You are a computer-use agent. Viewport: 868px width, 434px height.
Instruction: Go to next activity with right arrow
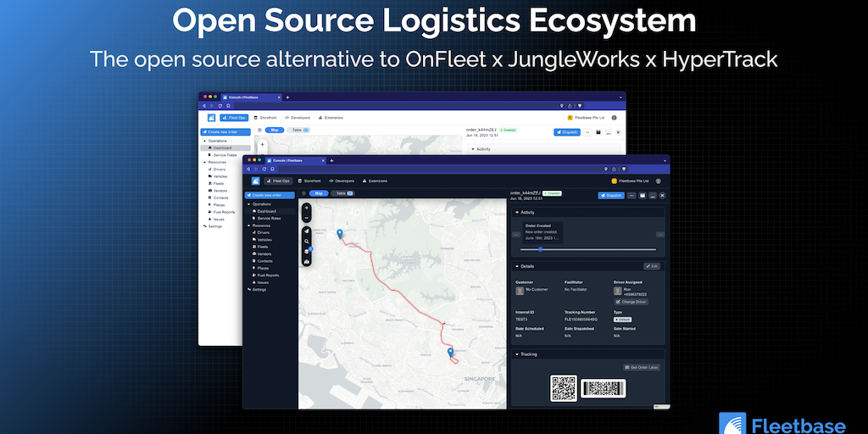pos(659,235)
